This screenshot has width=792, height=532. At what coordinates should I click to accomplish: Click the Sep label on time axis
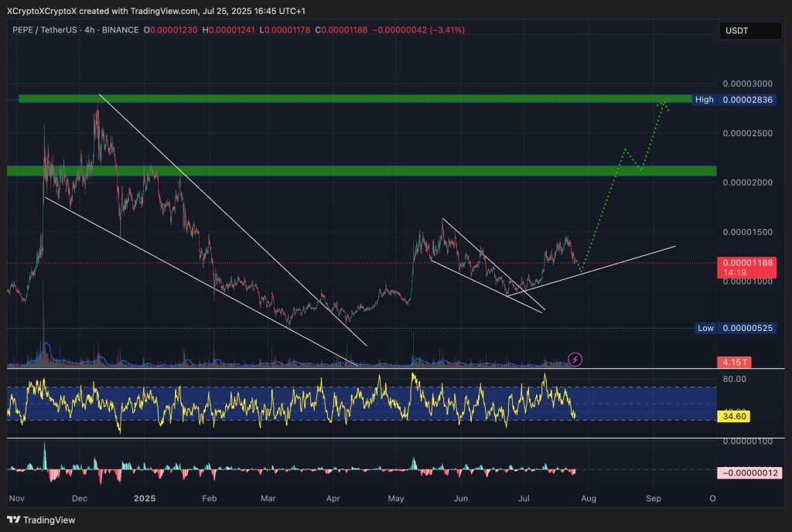[x=654, y=498]
